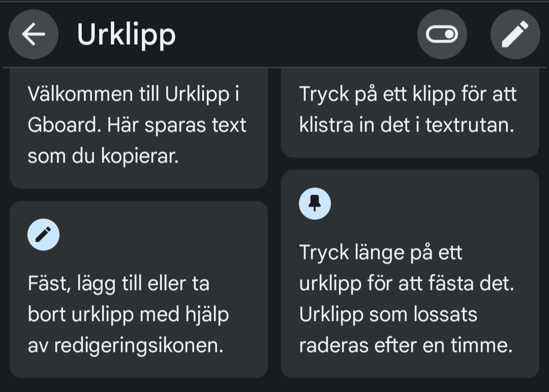Open edit mode with header pencil icon
The height and width of the screenshot is (392, 549).
515,34
